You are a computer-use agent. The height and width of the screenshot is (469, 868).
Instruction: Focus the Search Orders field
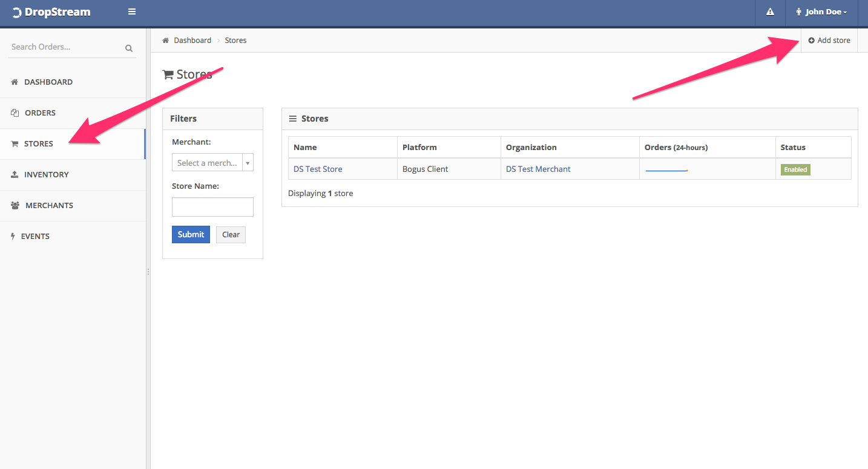point(66,47)
